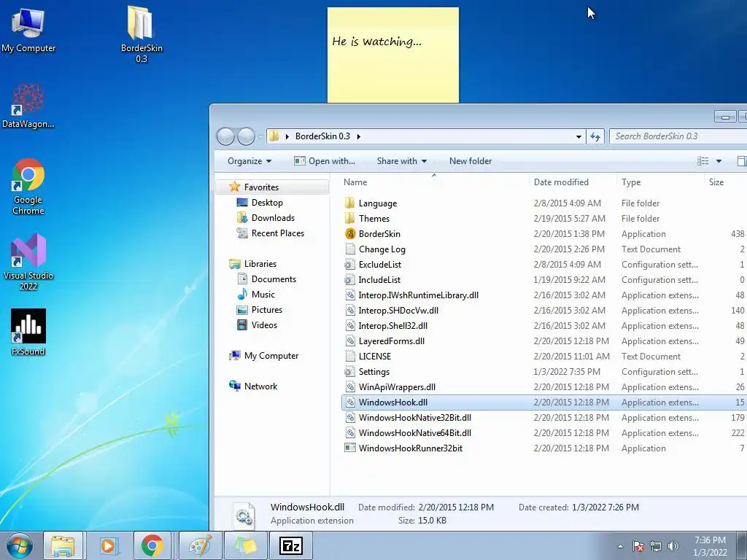Image resolution: width=747 pixels, height=560 pixels.
Task: Select Interop.Shell32.dll file
Action: [x=392, y=326]
